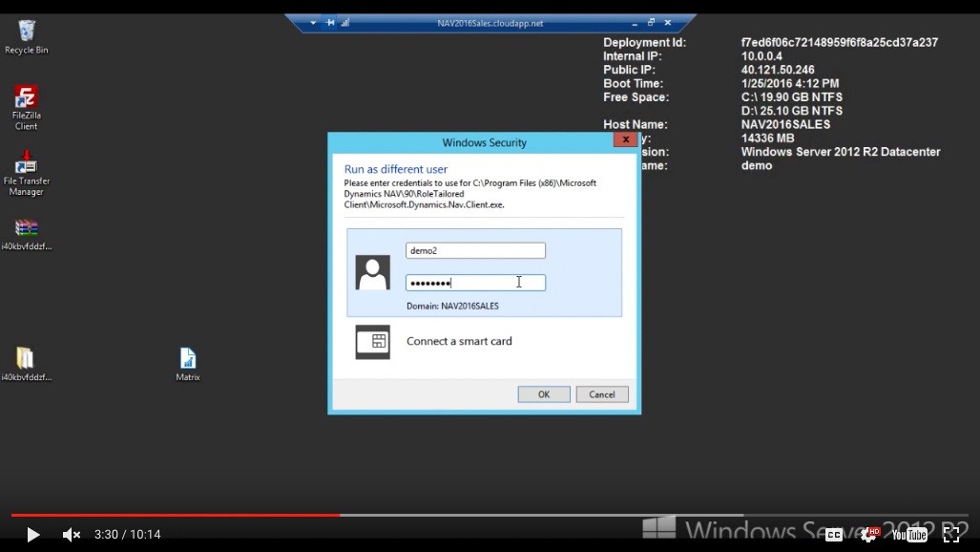Click the Public IP value 40.121.50.246
The image size is (980, 552).
pyautogui.click(x=778, y=70)
